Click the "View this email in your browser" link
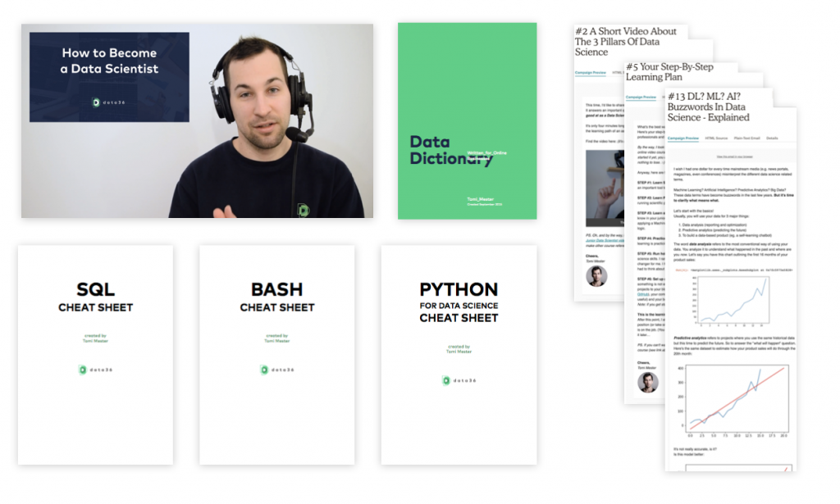The image size is (840, 504). (x=734, y=157)
